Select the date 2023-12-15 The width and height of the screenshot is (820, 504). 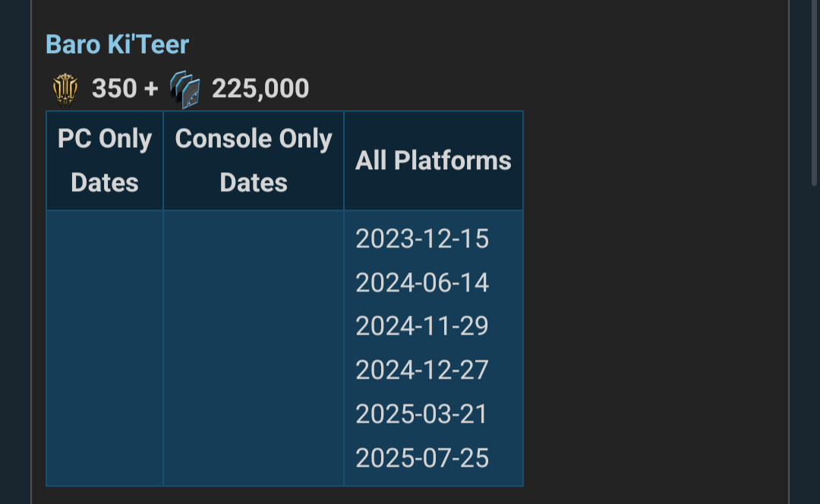[422, 239]
